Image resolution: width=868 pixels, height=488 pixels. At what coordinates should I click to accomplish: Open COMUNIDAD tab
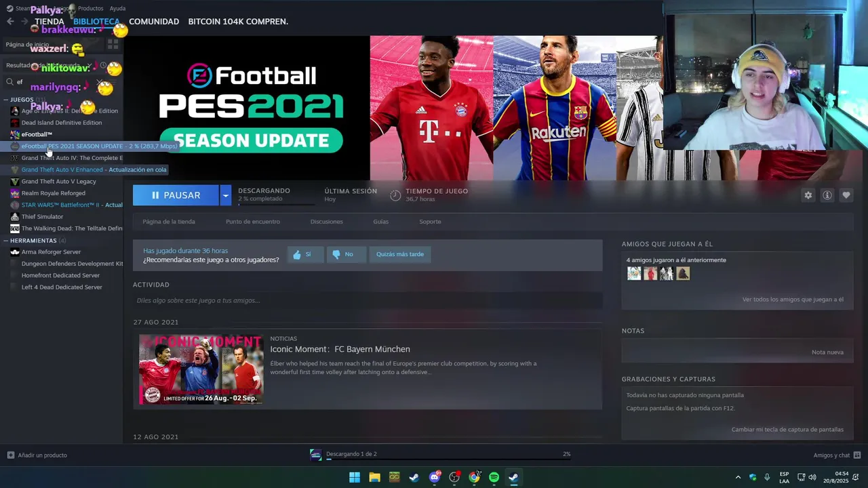click(154, 22)
